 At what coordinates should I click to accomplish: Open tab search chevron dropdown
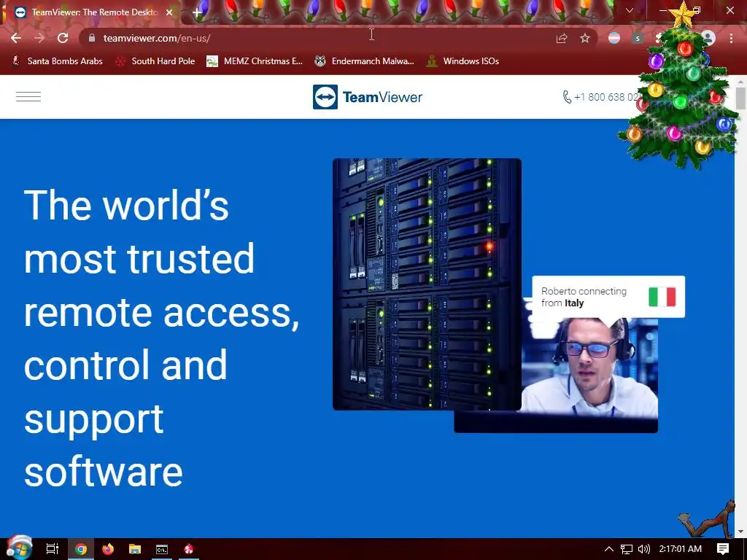pos(630,10)
